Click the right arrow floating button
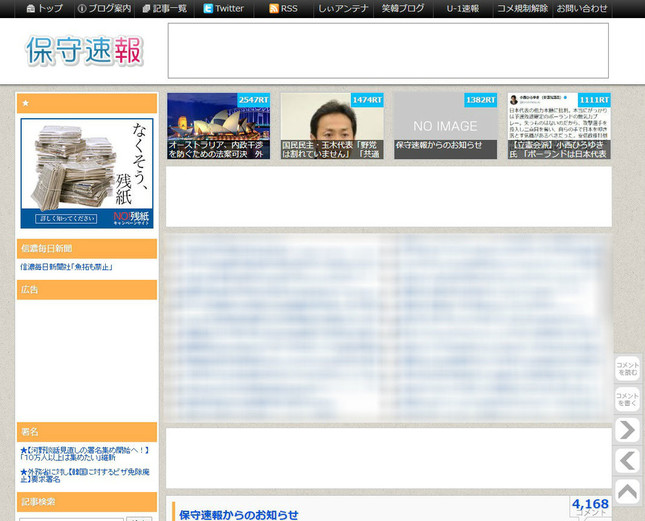 coord(627,430)
